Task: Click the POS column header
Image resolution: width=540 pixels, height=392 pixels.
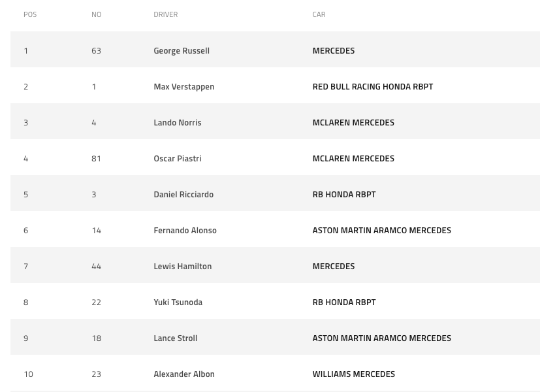Action: coord(30,14)
